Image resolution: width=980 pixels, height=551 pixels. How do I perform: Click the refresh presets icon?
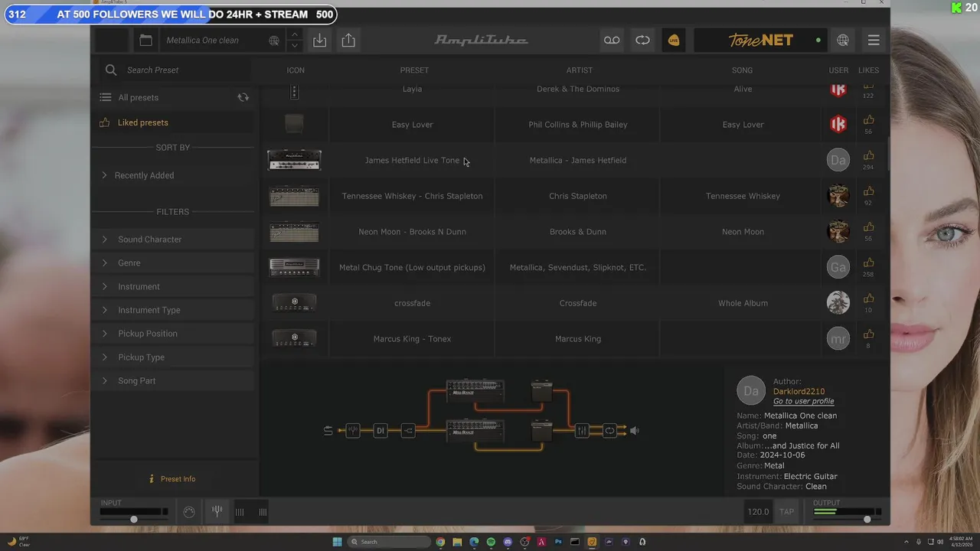pyautogui.click(x=243, y=98)
